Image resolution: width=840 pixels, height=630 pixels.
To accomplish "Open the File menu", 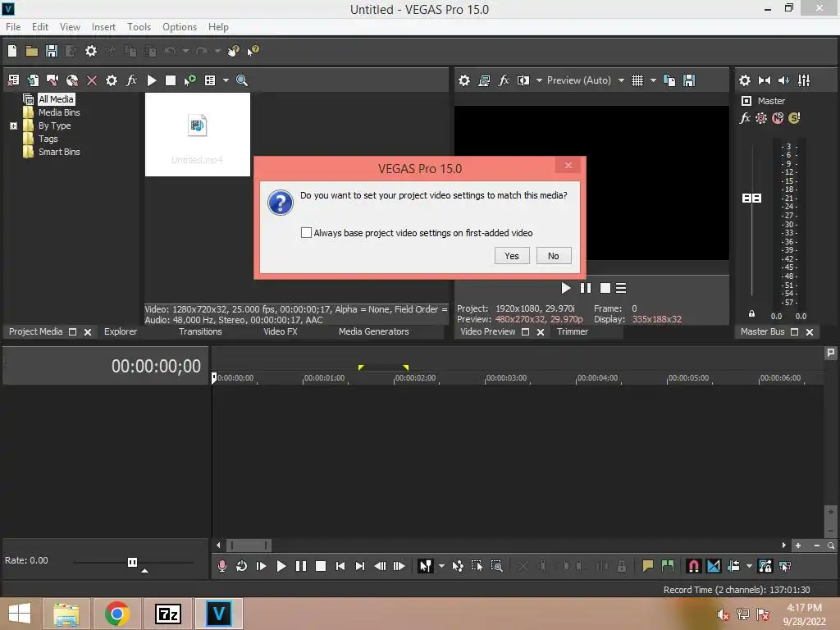I will pos(13,27).
